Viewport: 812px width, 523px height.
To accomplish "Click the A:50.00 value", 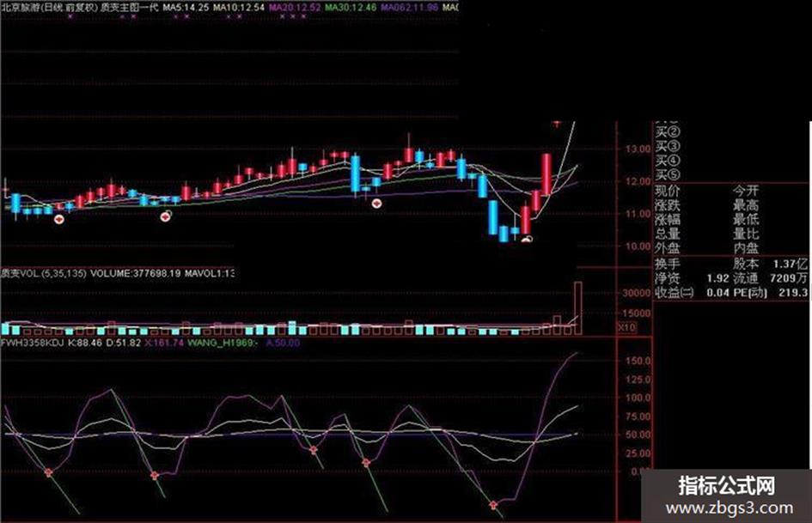I will 283,343.
